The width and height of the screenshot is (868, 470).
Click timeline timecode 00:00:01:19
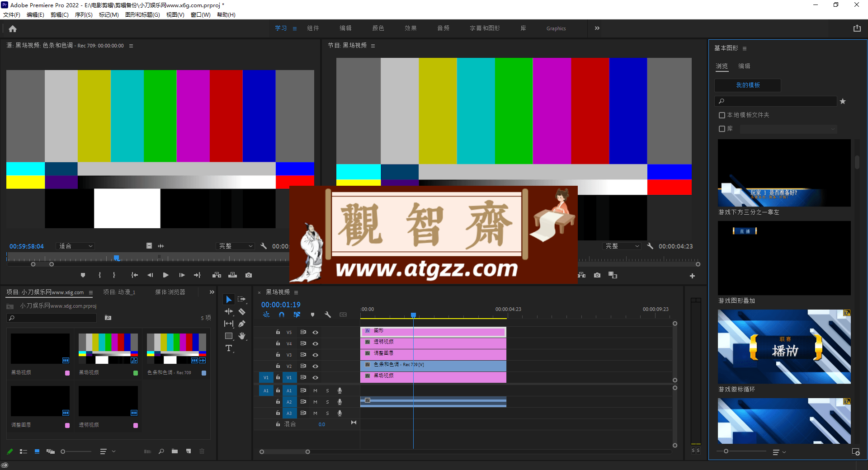click(x=280, y=305)
